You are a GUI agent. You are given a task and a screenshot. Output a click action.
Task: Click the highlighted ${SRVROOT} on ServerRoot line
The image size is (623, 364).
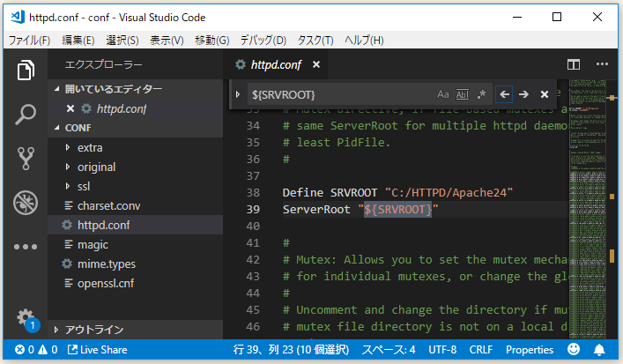(x=397, y=210)
